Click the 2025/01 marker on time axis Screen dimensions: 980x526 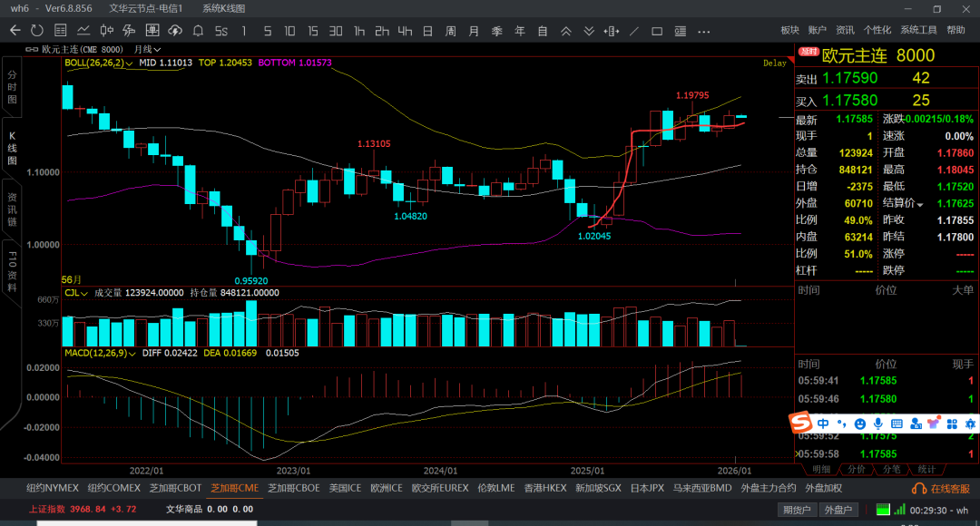[587, 471]
